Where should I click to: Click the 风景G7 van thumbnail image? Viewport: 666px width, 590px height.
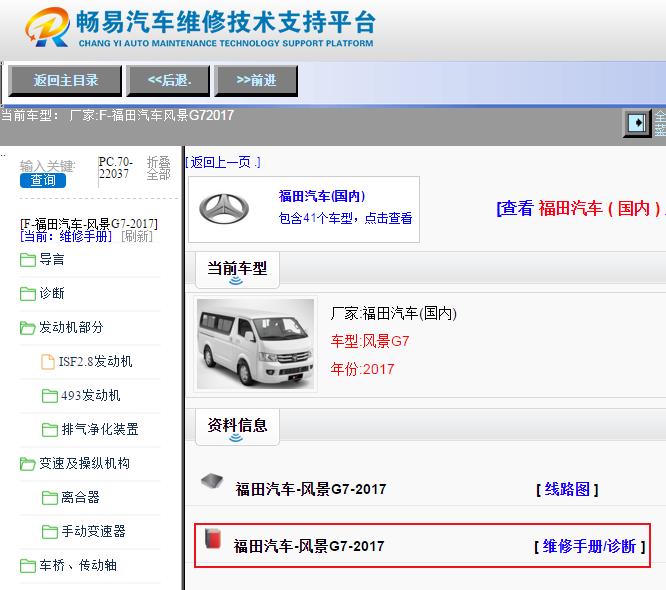point(255,344)
